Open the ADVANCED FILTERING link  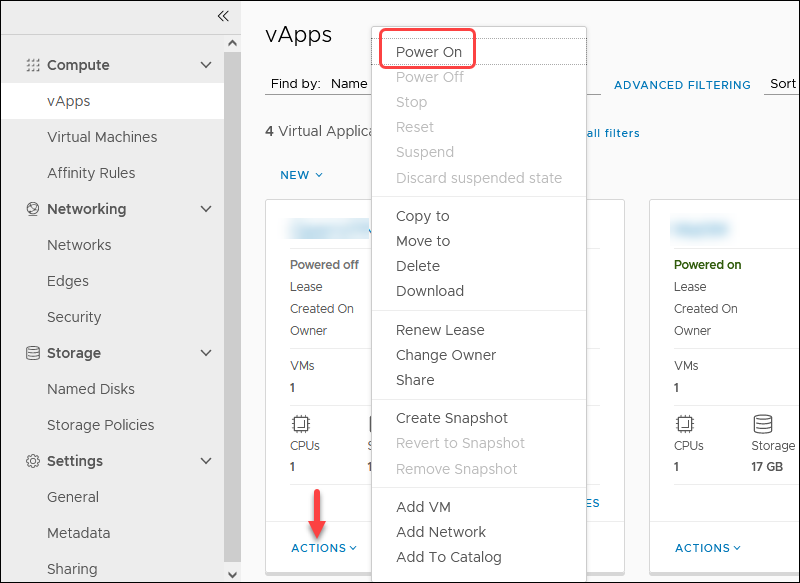(682, 85)
